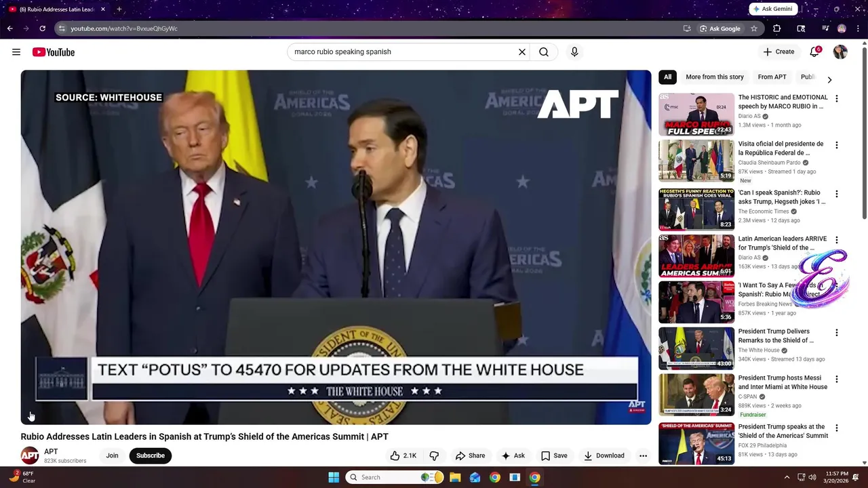
Task: Options for 'The HISTORIC and EMOTIONAL speech' video
Action: 837,99
